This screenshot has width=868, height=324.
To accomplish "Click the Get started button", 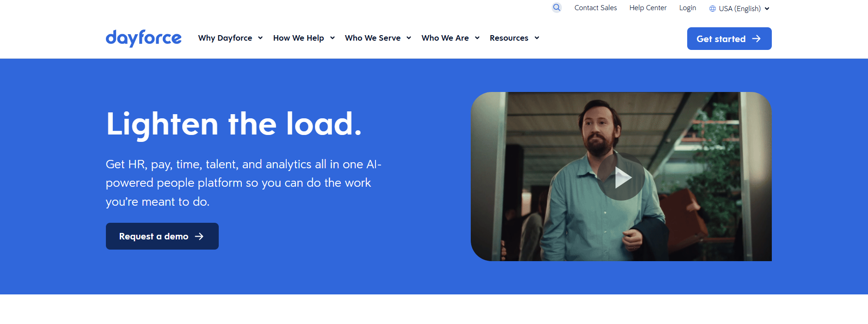I will pos(729,39).
